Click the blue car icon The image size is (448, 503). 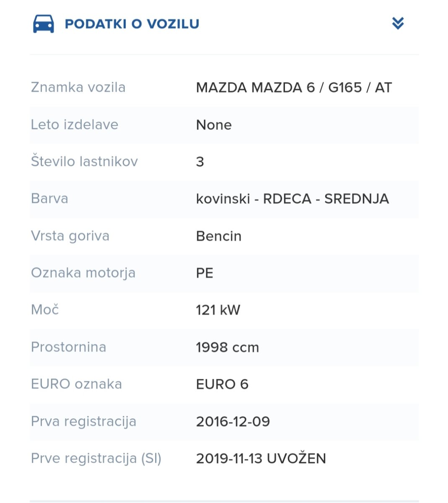(44, 24)
